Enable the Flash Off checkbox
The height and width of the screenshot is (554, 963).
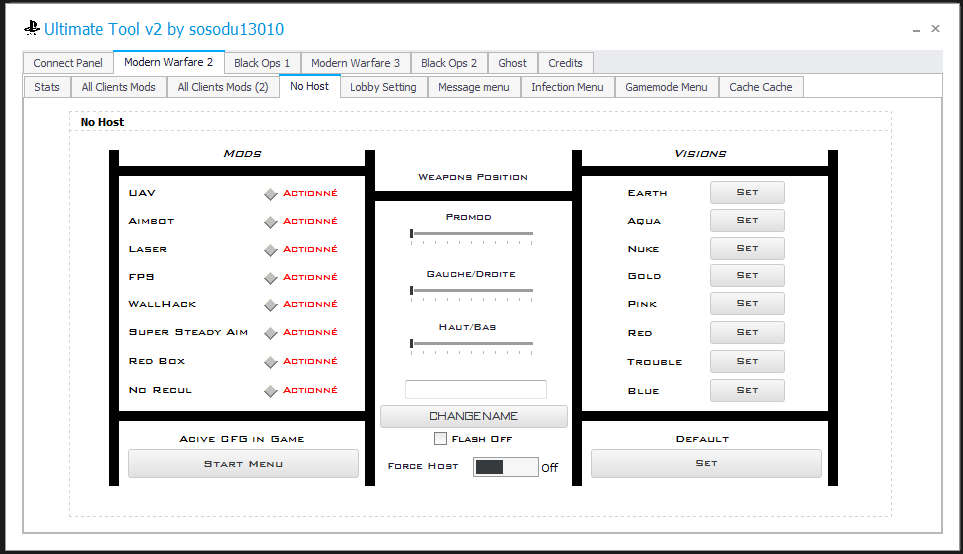click(x=440, y=439)
